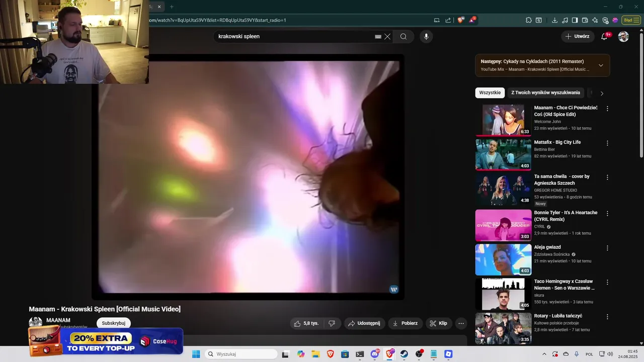Open Bonnie Tyler It's A Heartache remix
This screenshot has width=644, height=362.
click(566, 216)
